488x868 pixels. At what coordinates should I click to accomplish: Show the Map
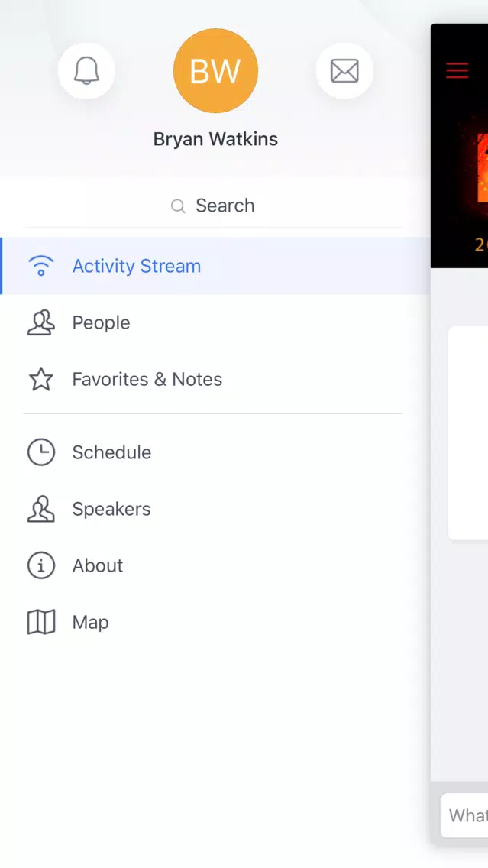pos(215,622)
